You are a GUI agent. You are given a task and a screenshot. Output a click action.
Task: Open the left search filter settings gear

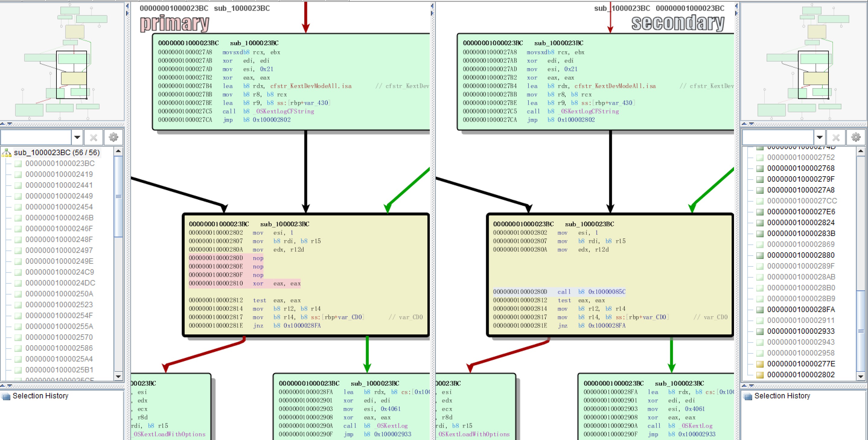pos(113,137)
